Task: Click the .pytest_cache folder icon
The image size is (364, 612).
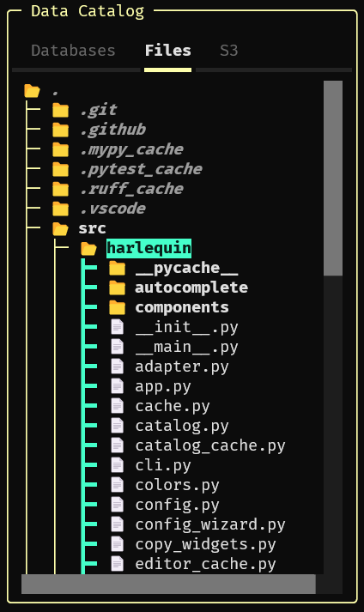Action: click(x=61, y=169)
